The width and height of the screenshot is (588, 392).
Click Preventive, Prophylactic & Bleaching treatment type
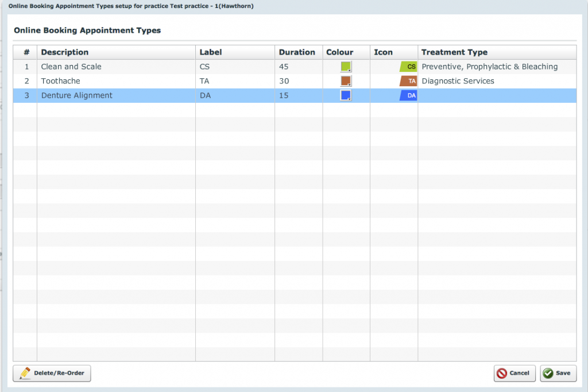tap(497, 67)
